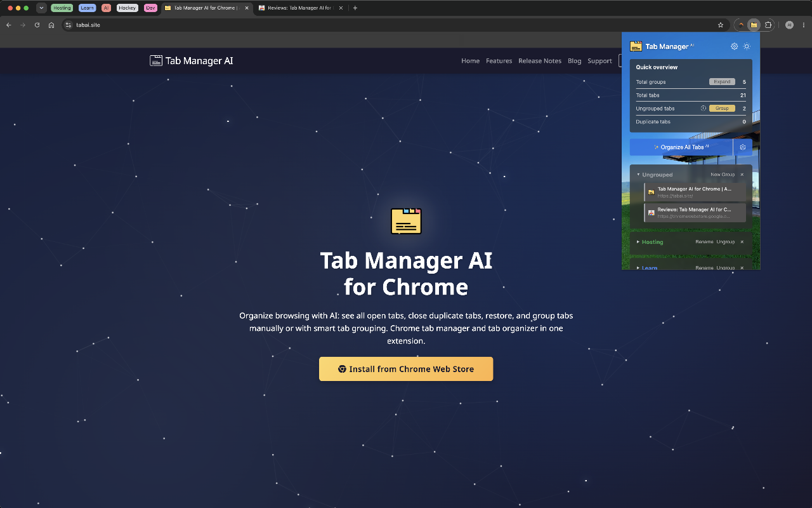Open a new browser tab with plus
The image size is (812, 508).
(x=355, y=8)
